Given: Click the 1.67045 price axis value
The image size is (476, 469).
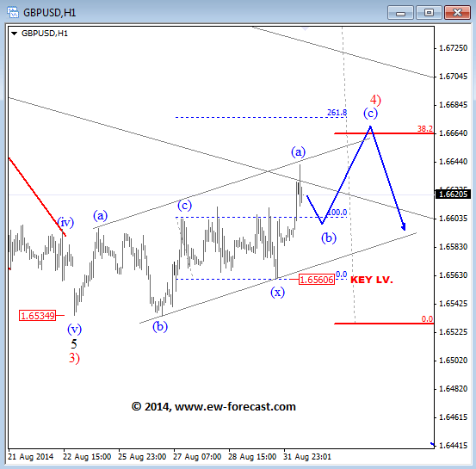Looking at the screenshot, I should [x=454, y=77].
